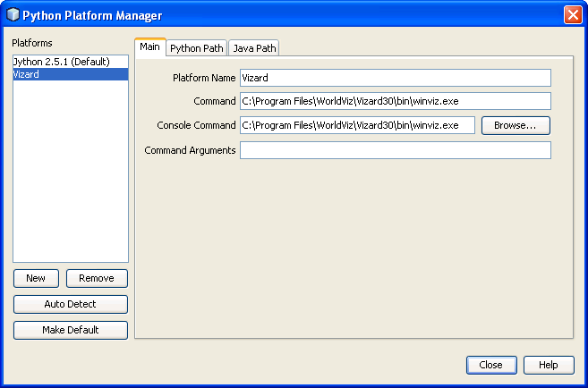Add a platform with New

click(x=36, y=278)
